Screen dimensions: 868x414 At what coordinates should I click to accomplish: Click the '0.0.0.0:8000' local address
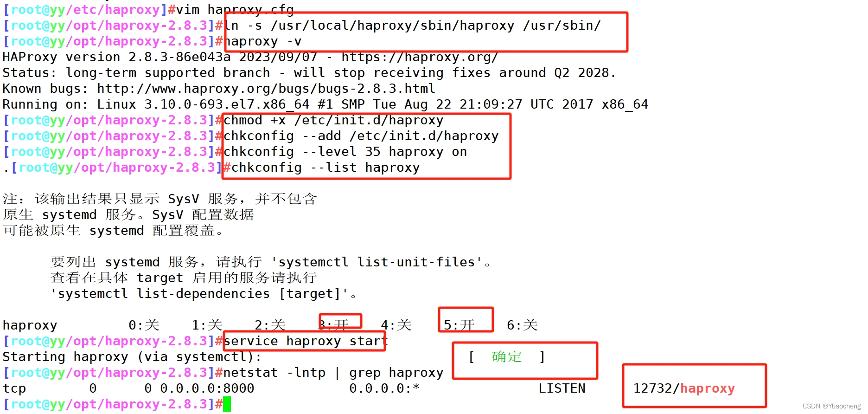[207, 388]
